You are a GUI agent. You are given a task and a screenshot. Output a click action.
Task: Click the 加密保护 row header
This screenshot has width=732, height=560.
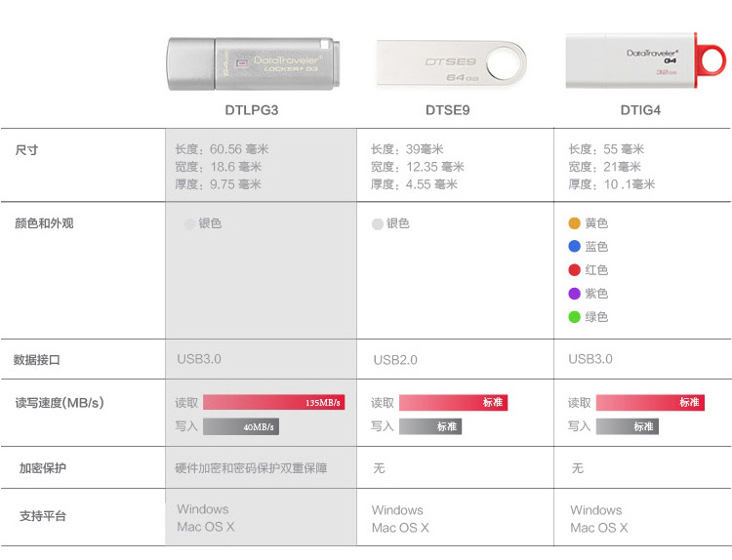pos(43,468)
